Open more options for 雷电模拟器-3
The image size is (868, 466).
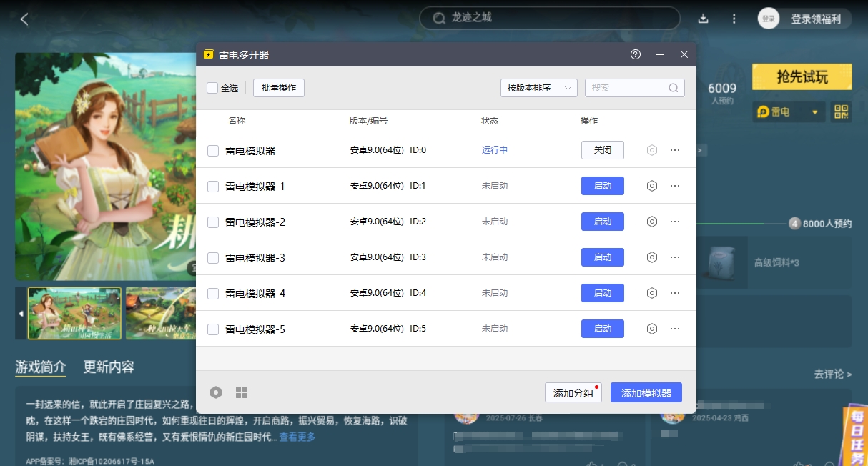675,257
